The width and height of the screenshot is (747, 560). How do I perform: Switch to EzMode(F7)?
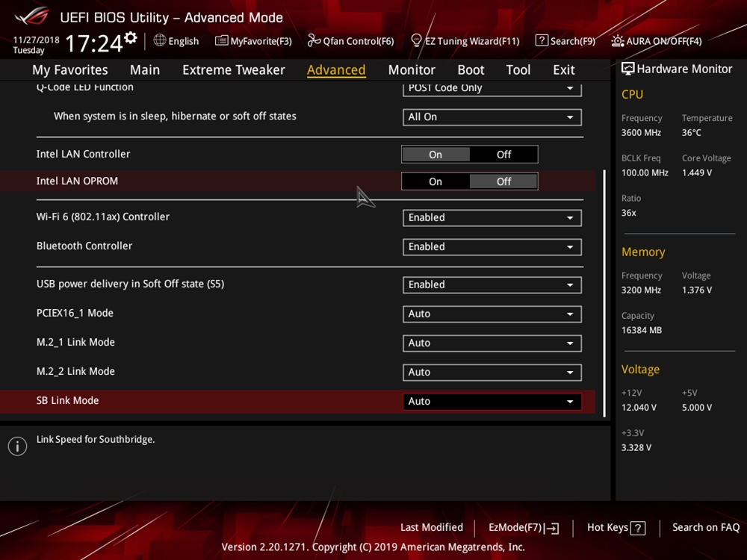(x=524, y=528)
